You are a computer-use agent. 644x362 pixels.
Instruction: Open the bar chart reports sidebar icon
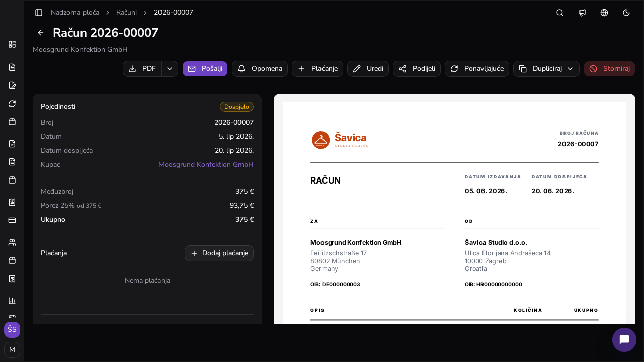click(x=12, y=301)
